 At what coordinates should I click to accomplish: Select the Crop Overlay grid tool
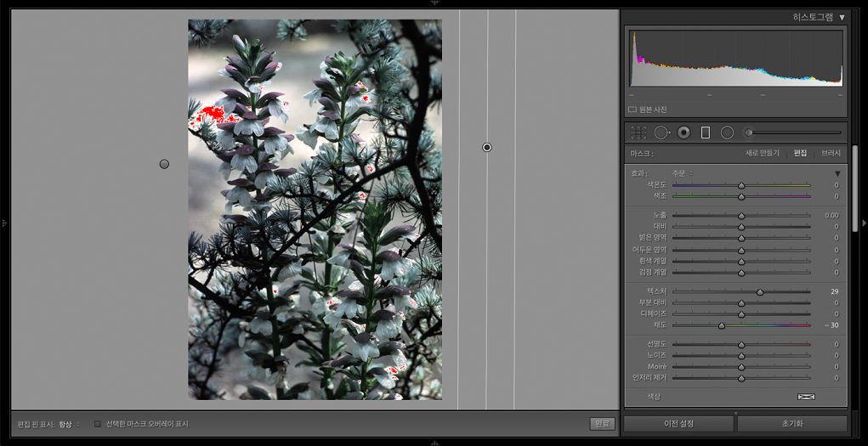[x=638, y=133]
